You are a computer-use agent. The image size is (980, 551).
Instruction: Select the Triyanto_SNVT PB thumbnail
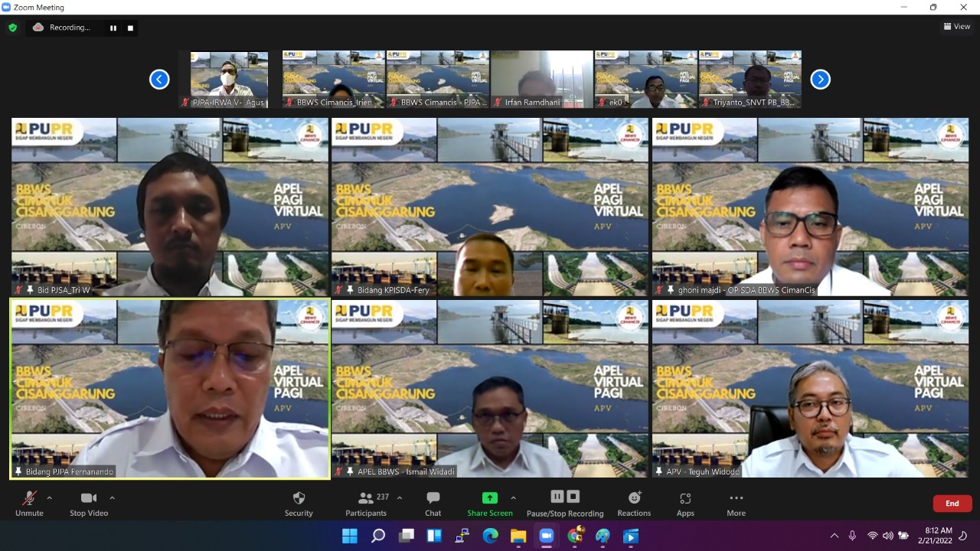pyautogui.click(x=750, y=80)
